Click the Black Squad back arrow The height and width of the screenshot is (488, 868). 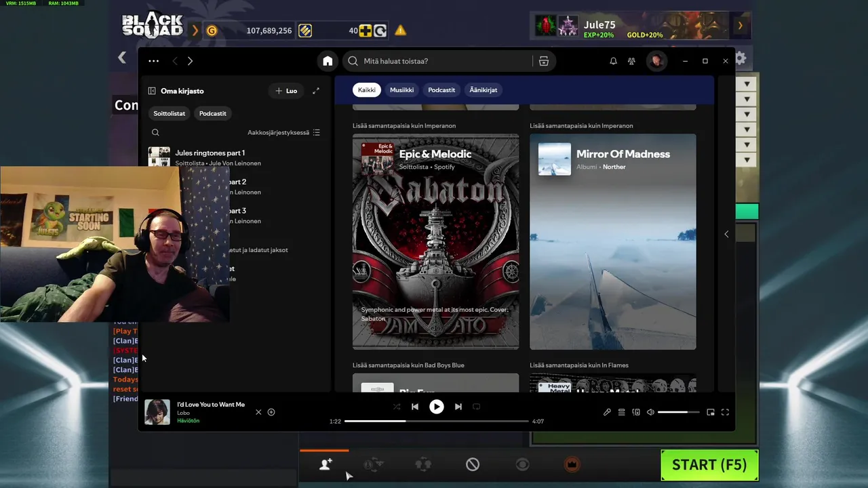click(x=122, y=58)
